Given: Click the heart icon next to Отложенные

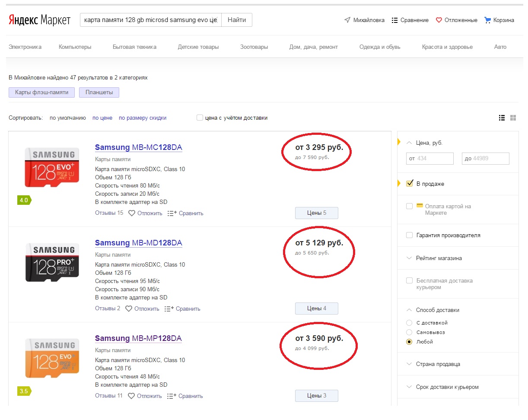Looking at the screenshot, I should [x=439, y=20].
